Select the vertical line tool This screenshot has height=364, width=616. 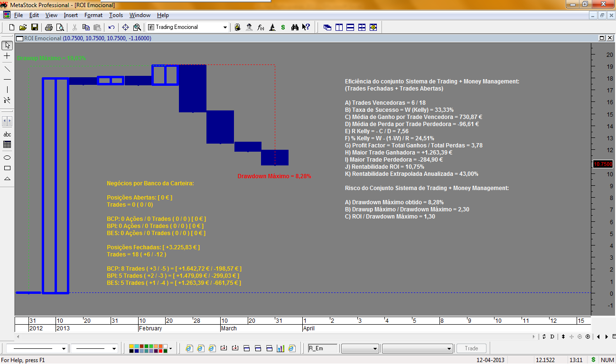[x=7, y=90]
